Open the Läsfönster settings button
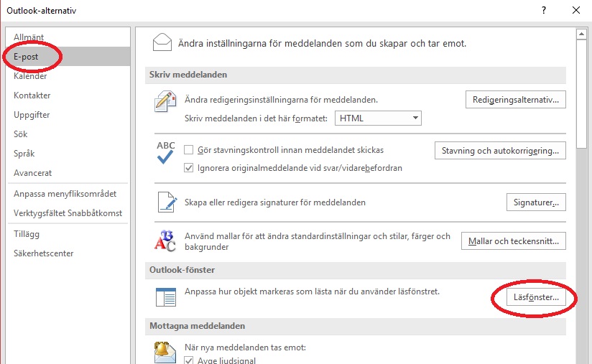The width and height of the screenshot is (592, 364). (x=536, y=297)
